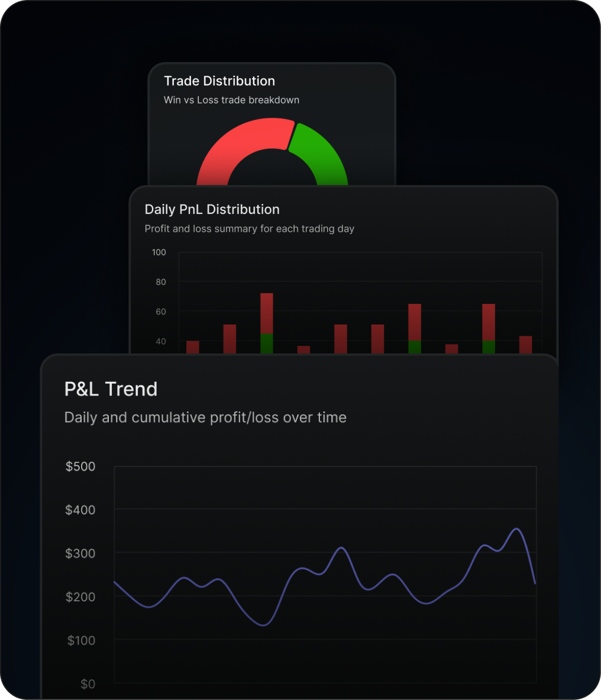Click the Win vs Loss trade breakdown subtitle
Image resolution: width=601 pixels, height=700 pixels.
click(231, 100)
